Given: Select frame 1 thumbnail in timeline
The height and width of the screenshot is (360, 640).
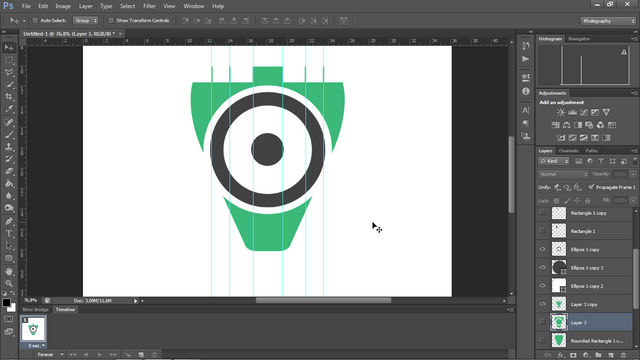Looking at the screenshot, I should 33,329.
